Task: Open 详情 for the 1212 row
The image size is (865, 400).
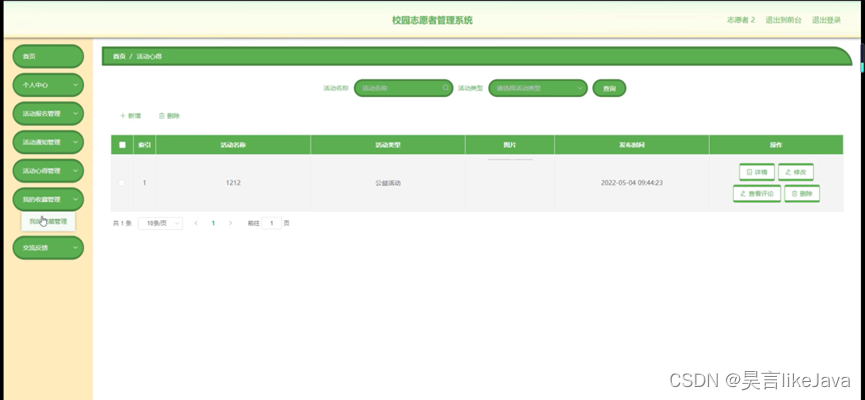Action: click(x=757, y=172)
